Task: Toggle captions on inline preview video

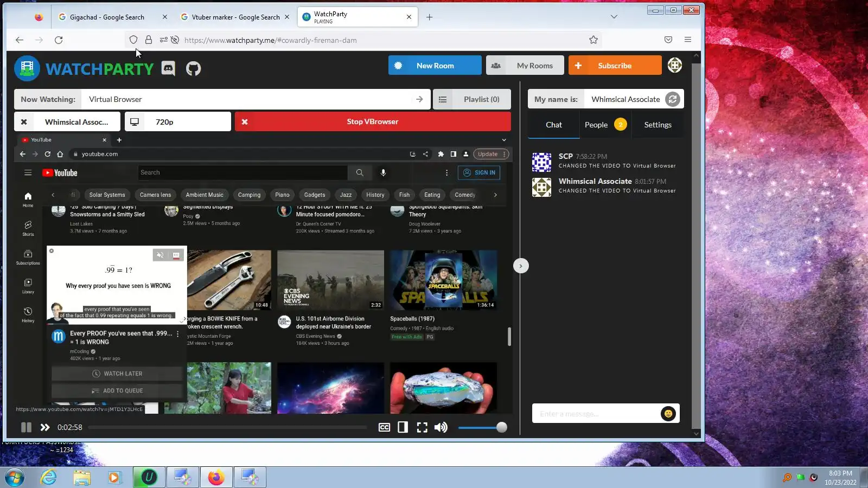Action: tap(176, 255)
